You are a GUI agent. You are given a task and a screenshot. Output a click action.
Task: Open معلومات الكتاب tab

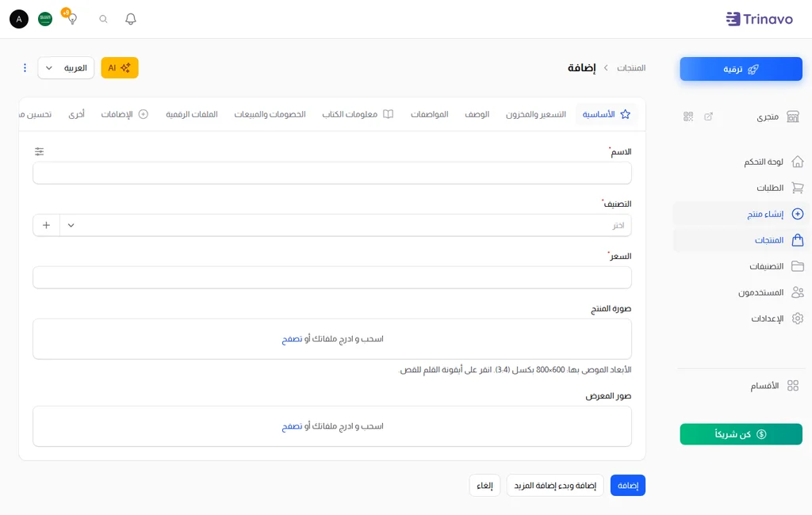[358, 114]
